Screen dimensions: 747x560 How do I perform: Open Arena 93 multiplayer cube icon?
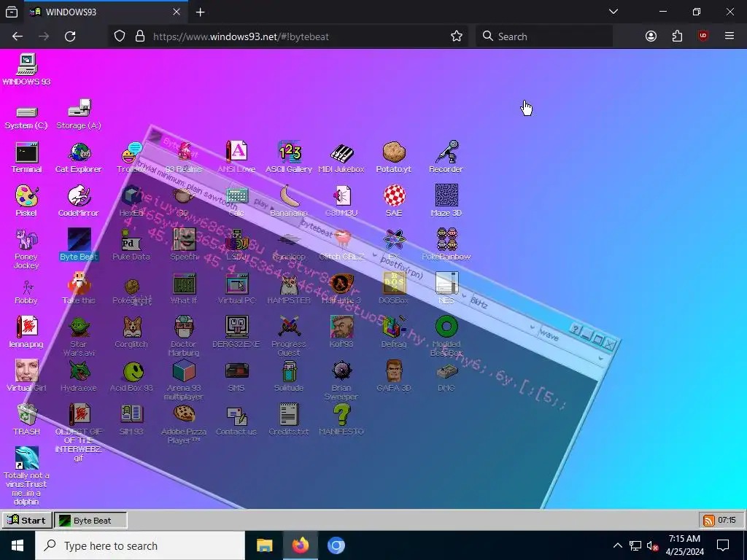click(x=184, y=370)
